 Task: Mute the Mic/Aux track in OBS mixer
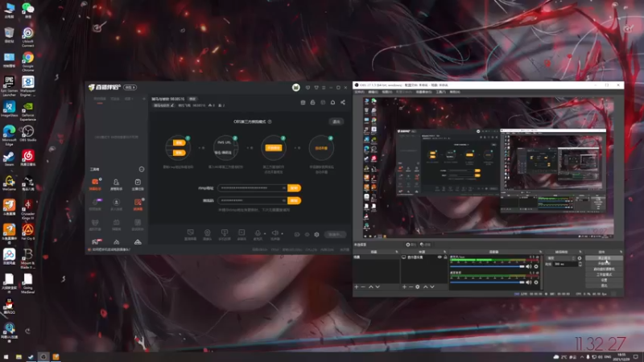(529, 267)
